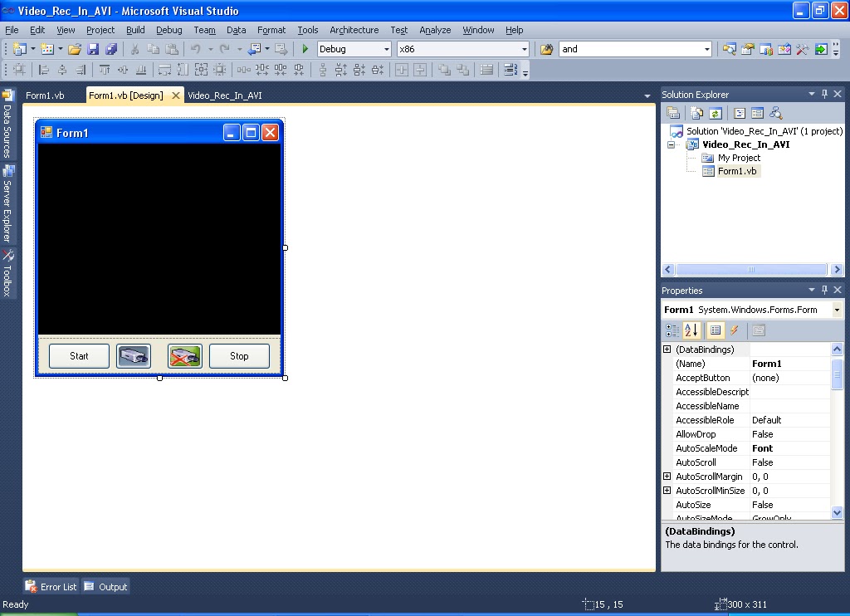Screen dimensions: 850x616
Task: Open the Project menu
Action: point(100,30)
